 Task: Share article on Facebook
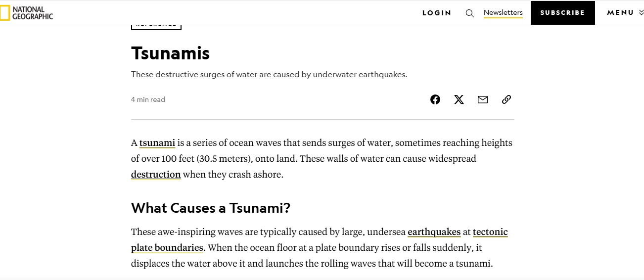(x=435, y=99)
